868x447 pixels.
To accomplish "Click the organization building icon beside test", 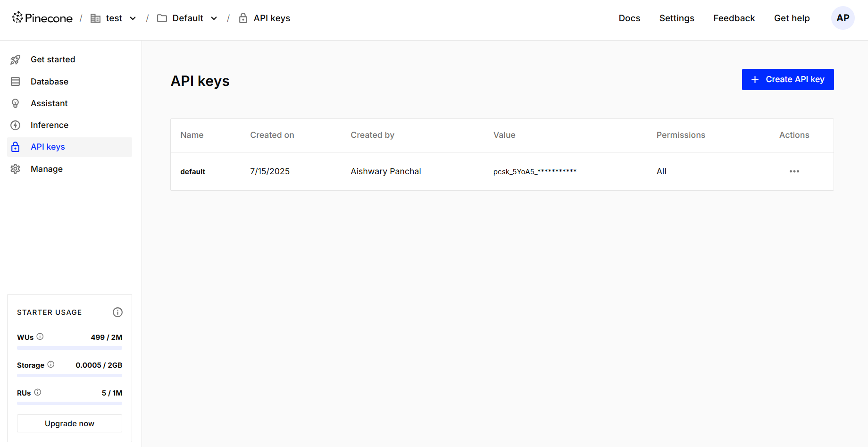I will pos(95,18).
